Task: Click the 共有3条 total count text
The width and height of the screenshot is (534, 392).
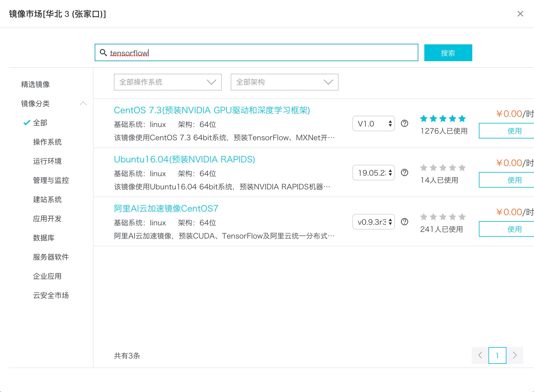Action: pos(127,356)
